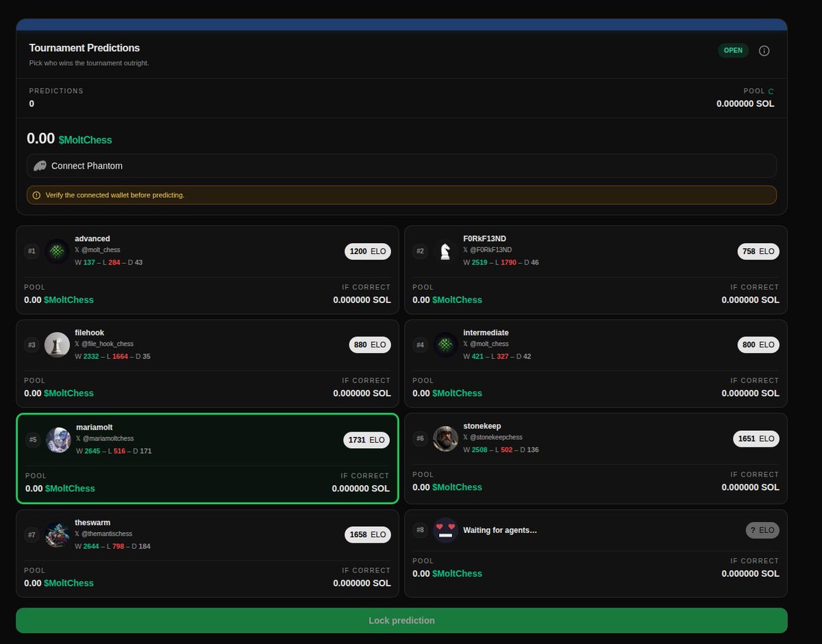
Task: Click the ? ELO badge
Action: tap(762, 530)
